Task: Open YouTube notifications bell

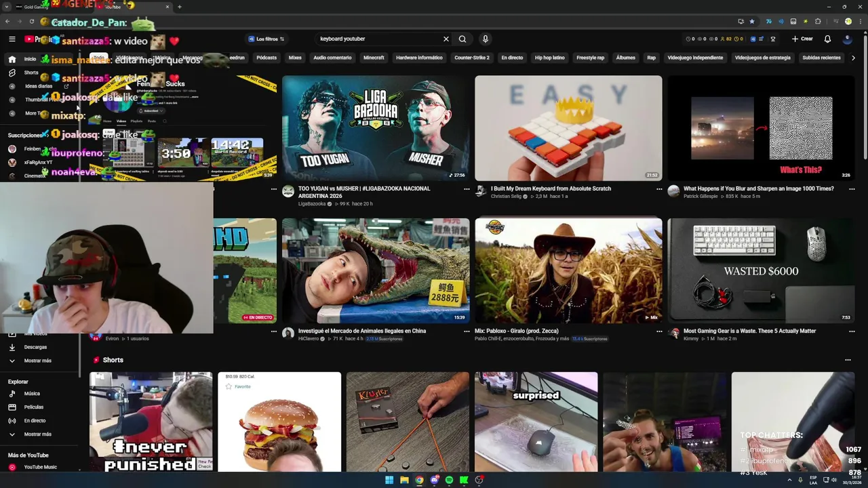Action: pos(827,39)
